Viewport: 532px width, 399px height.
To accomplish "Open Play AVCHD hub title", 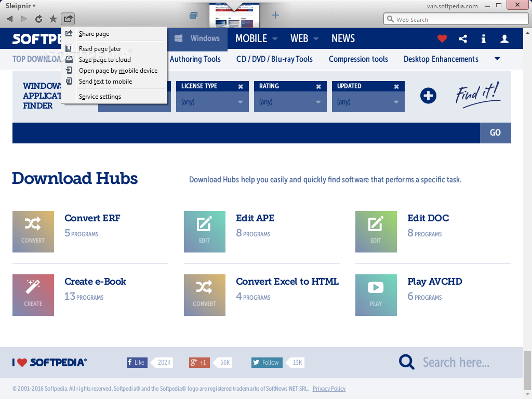I will (435, 281).
